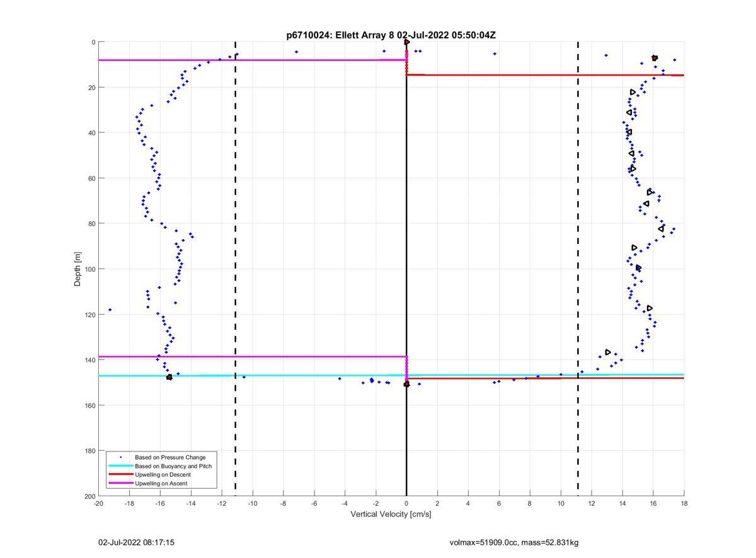This screenshot has height=558, width=756.
Task: Click the plot title 'p6710024: Ellett Array 8'
Action: tap(341, 35)
